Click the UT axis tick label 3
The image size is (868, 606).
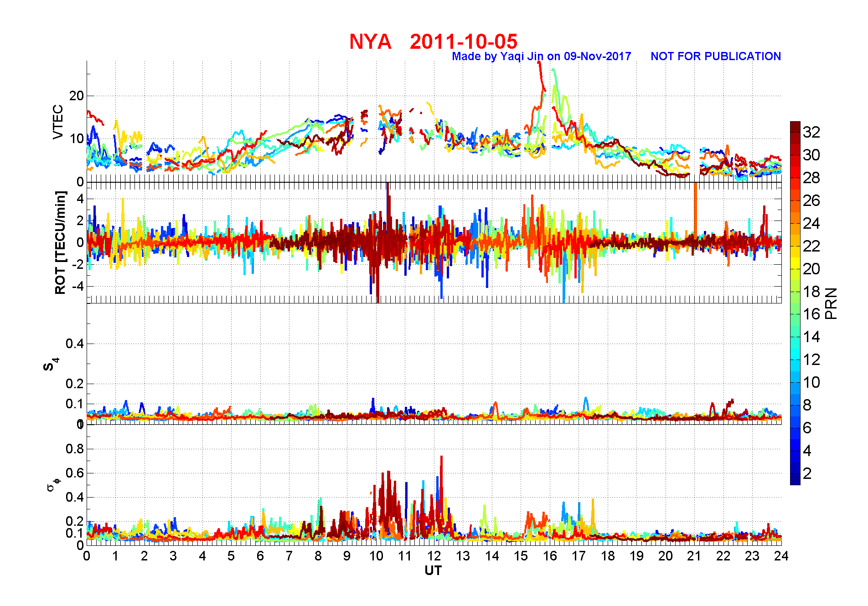coord(173,556)
